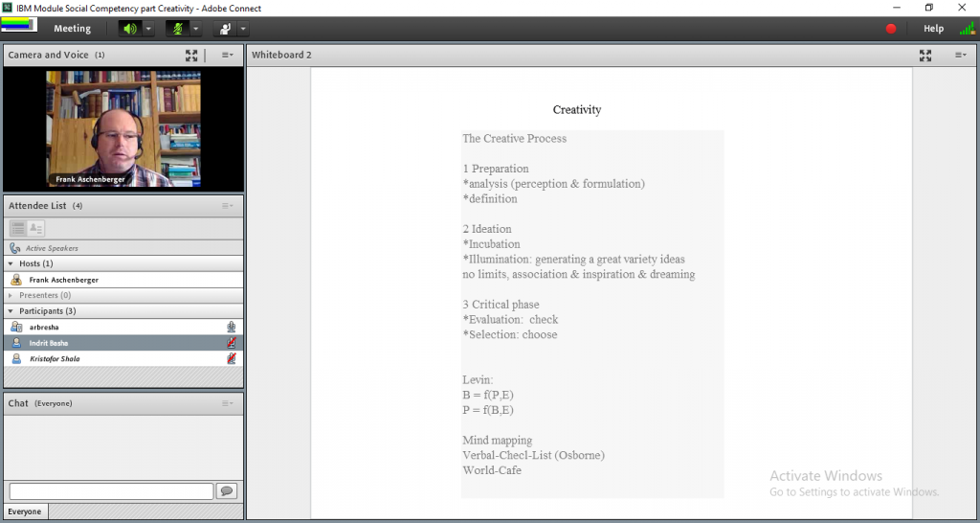Open the Chat pod options menu

coord(228,403)
